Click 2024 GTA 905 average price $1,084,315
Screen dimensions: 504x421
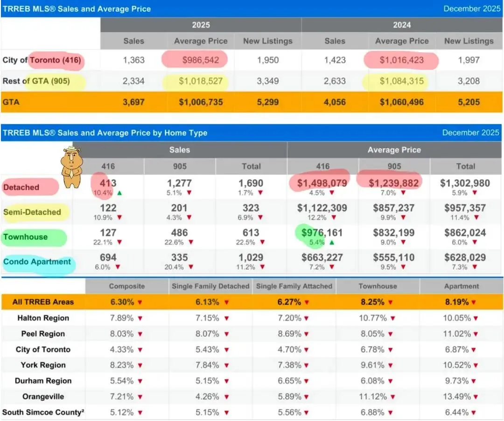(401, 81)
